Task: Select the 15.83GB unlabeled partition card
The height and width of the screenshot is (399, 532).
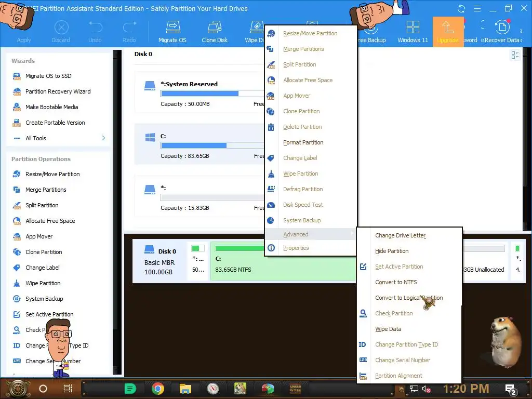Action: coord(199,196)
